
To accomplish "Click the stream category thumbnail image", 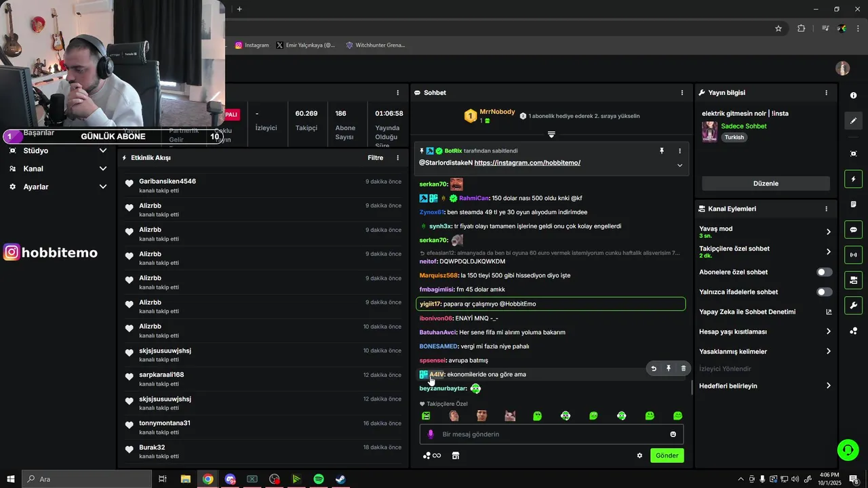I will [709, 131].
